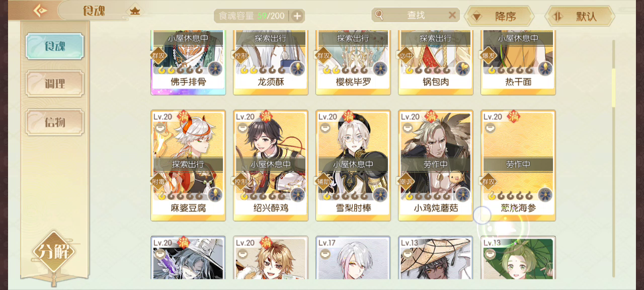This screenshot has width=644, height=290.
Task: Open the 默认 sort dropdown
Action: [580, 16]
